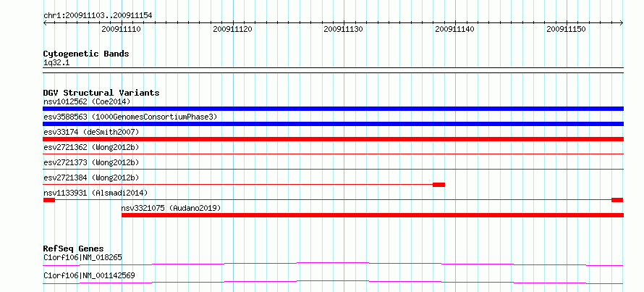
Task: Open gene C1orf106|NM_018265 label
Action: point(82,258)
